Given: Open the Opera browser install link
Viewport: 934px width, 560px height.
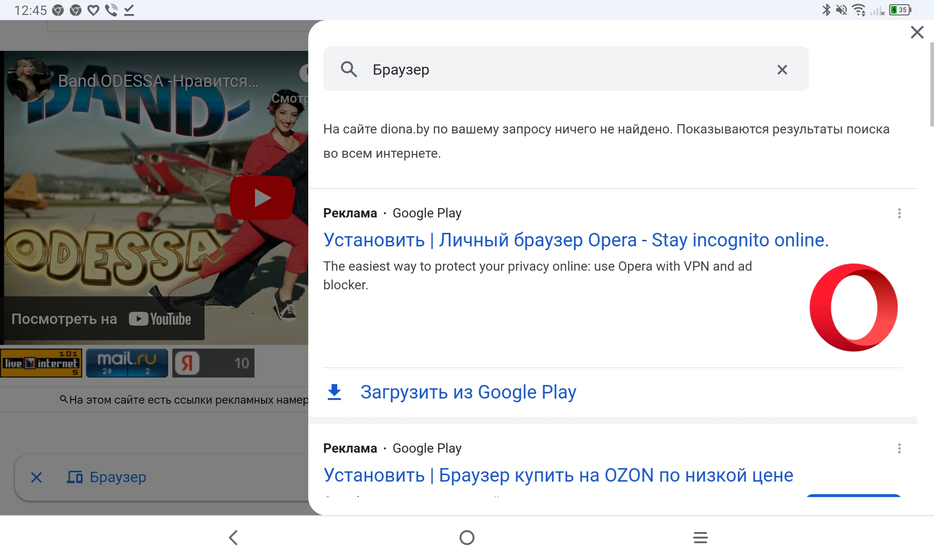Looking at the screenshot, I should [x=576, y=240].
